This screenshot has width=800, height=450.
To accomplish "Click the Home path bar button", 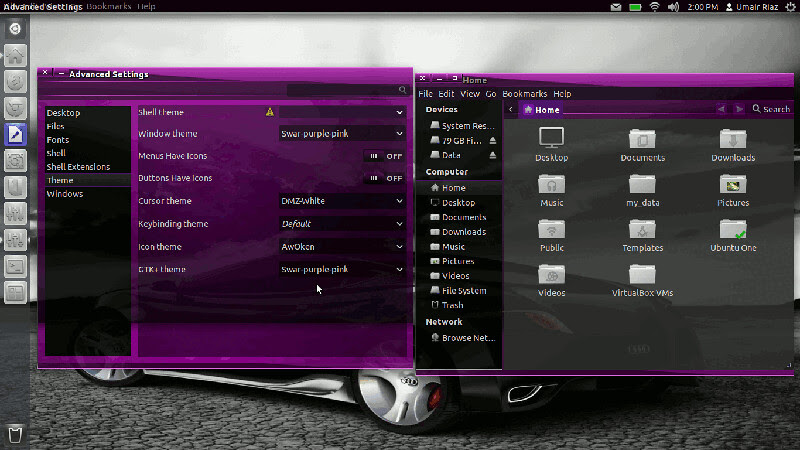I will 542,110.
